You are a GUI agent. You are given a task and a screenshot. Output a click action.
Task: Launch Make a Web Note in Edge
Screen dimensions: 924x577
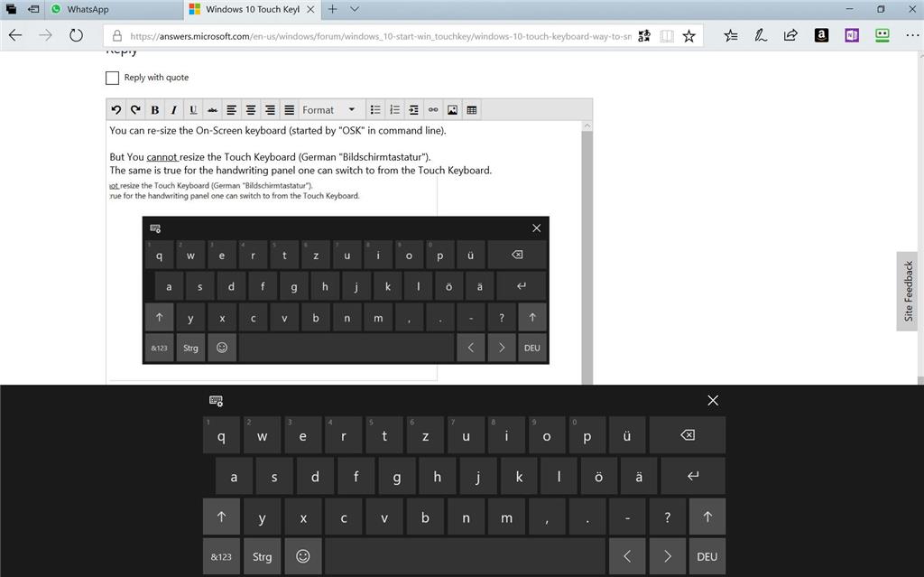[x=761, y=35]
